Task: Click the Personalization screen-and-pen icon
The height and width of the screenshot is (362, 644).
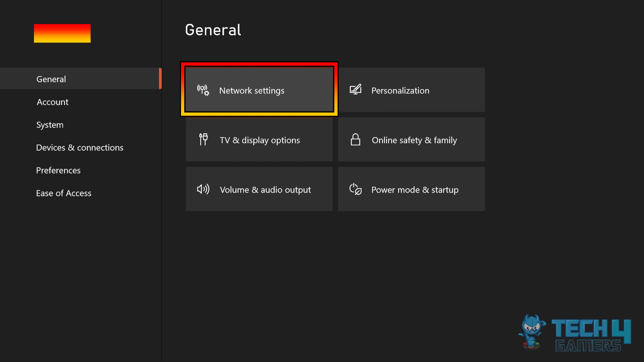Action: pos(356,89)
